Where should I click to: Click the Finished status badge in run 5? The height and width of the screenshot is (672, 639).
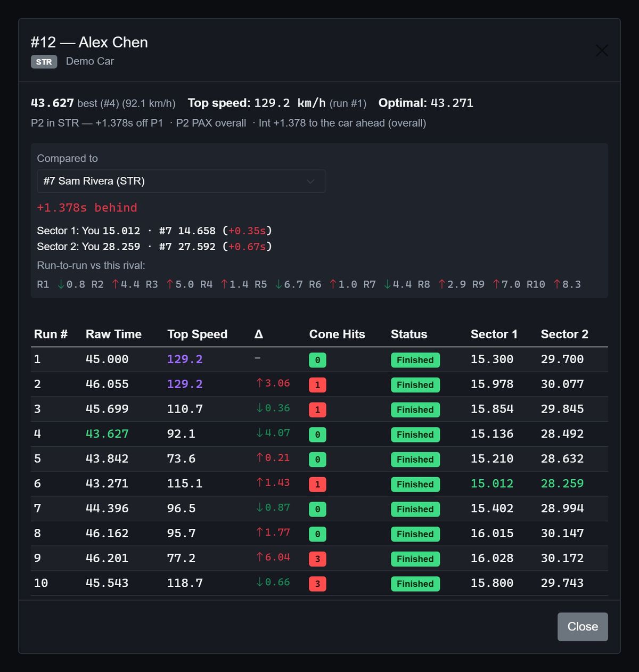coord(415,460)
